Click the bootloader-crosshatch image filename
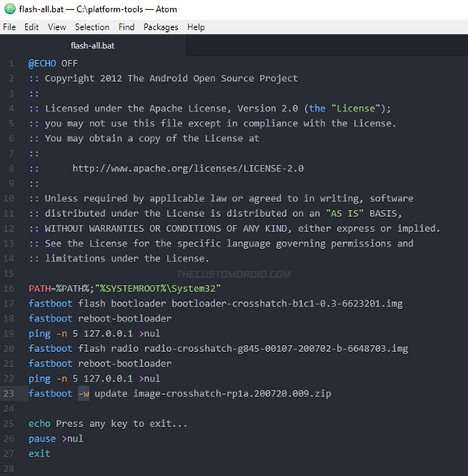 click(287, 304)
